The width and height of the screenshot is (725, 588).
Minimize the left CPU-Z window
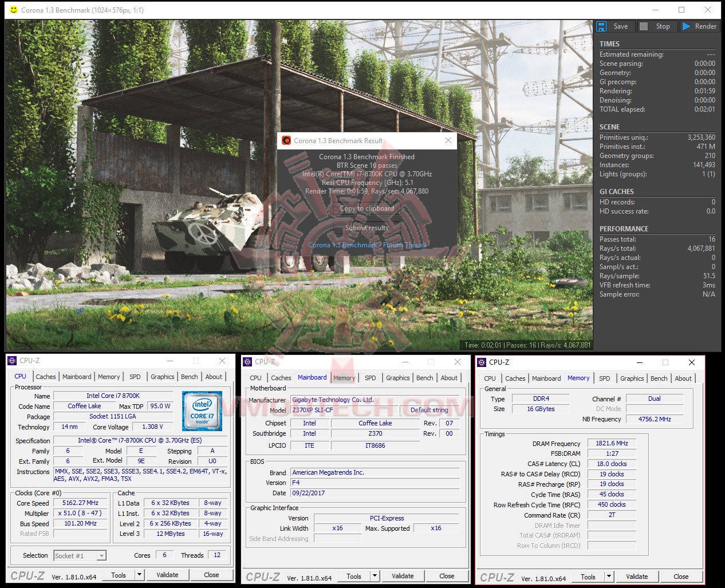click(170, 361)
